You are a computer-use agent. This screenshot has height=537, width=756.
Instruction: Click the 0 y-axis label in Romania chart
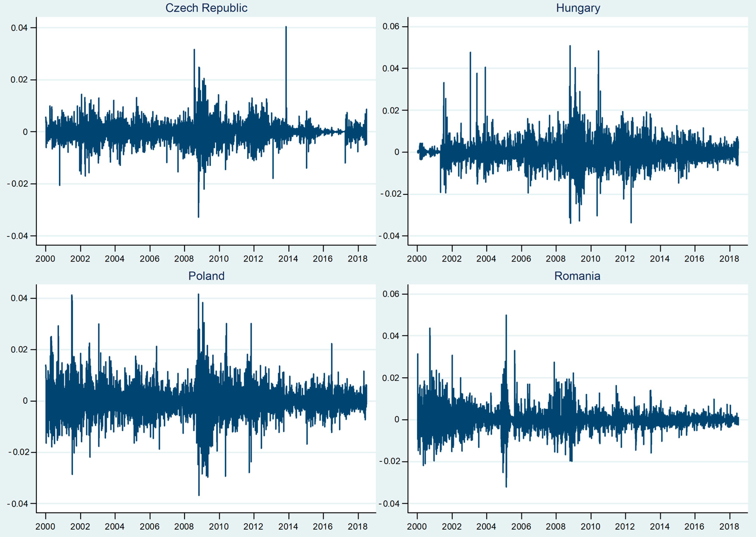396,420
